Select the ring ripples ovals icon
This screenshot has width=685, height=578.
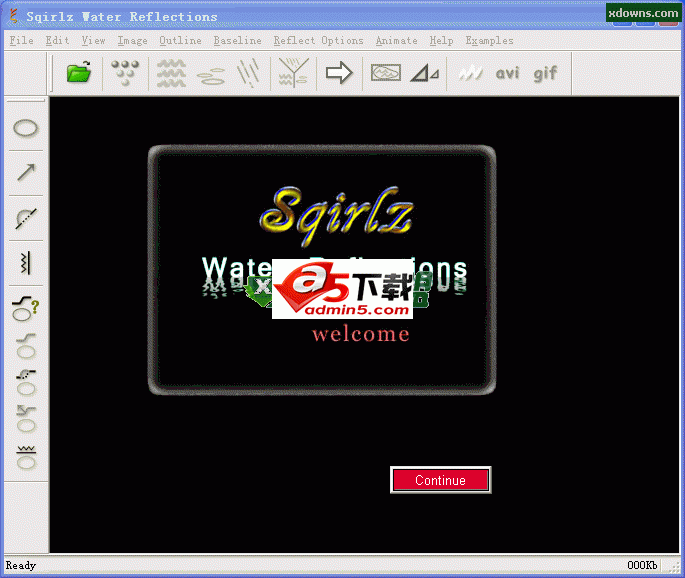[x=211, y=76]
